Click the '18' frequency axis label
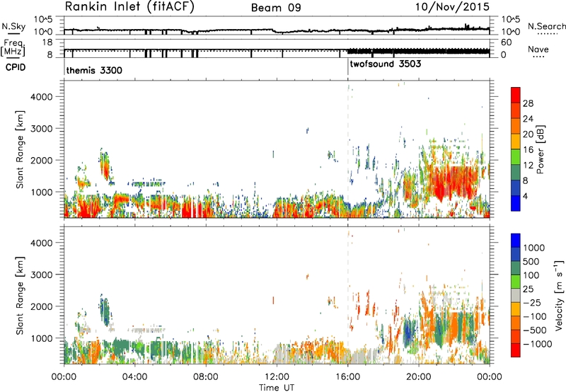566x392 pixels. [47, 42]
